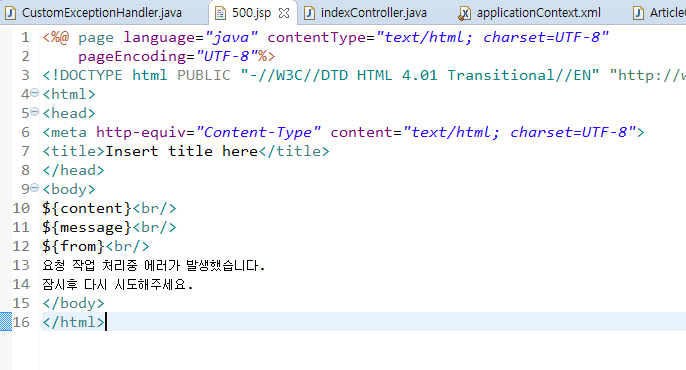
Task: Click the XML file icon on applicationContext.xml tab
Action: [465, 14]
